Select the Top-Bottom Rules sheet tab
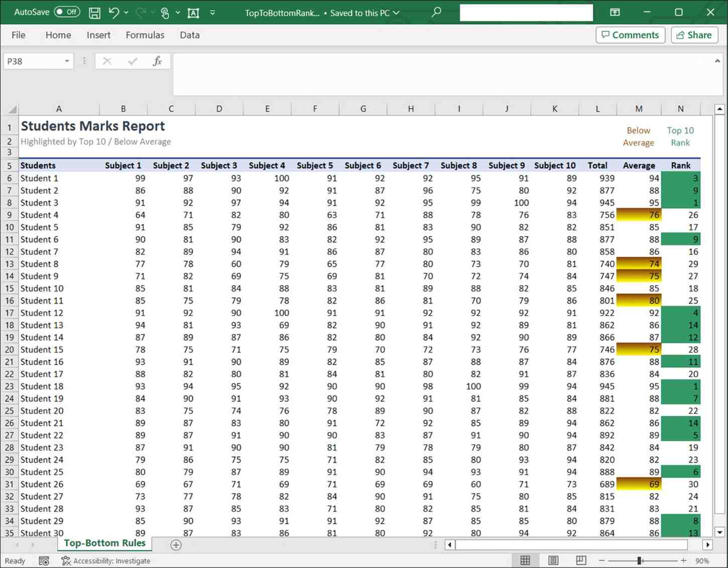This screenshot has height=568, width=728. click(104, 543)
